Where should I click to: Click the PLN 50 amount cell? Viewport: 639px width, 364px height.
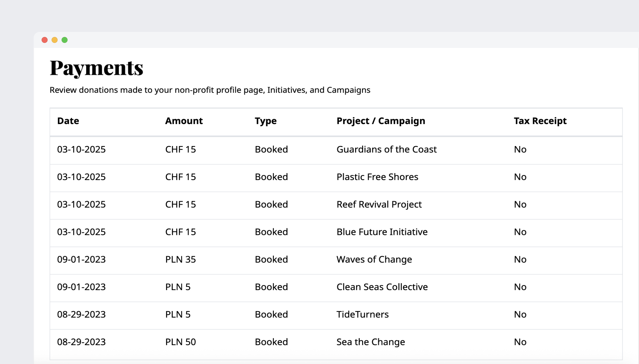(180, 342)
